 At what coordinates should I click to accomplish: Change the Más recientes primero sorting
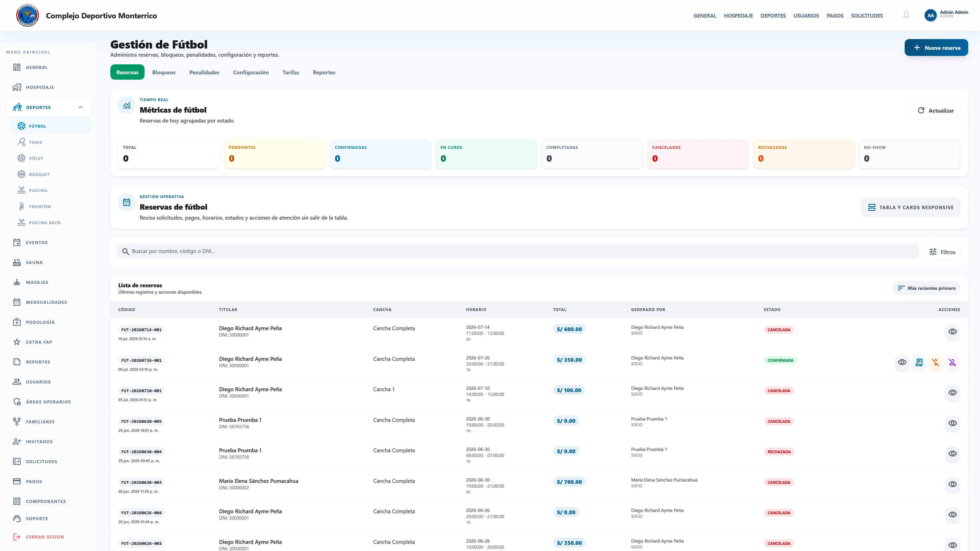pos(926,288)
